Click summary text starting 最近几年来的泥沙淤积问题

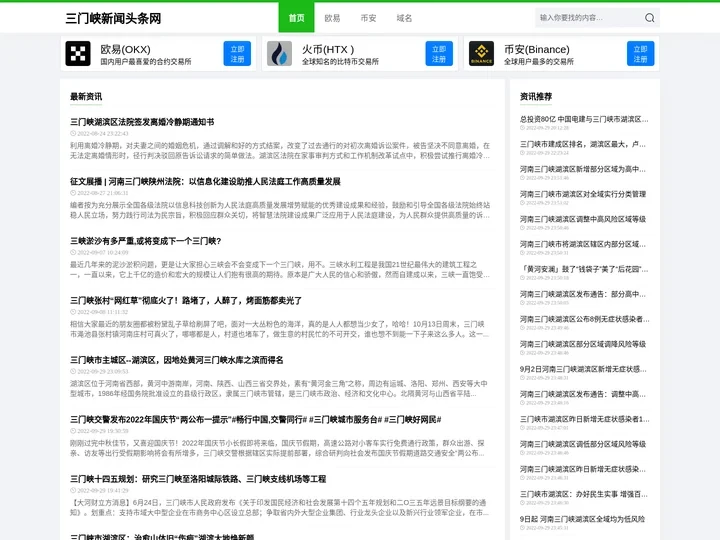click(x=280, y=270)
